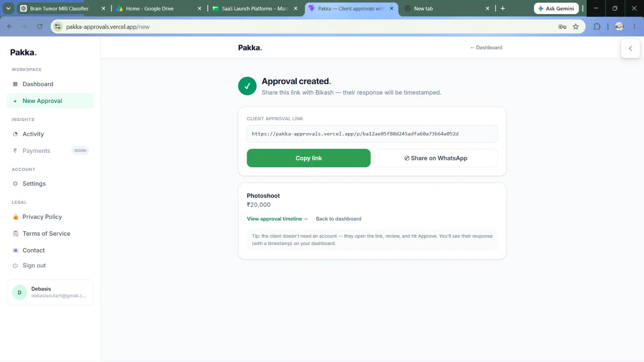The width and height of the screenshot is (644, 362).
Task: Bookmark this page with star icon
Action: pos(576,27)
